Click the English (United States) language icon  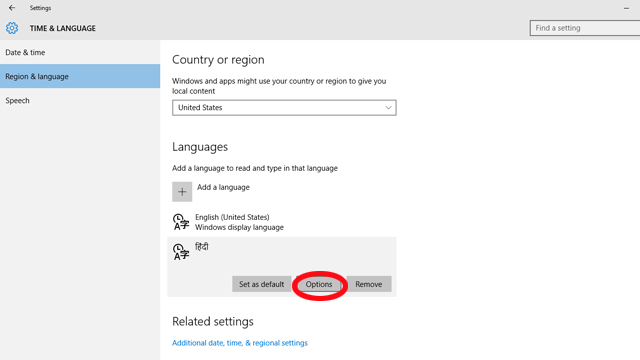181,222
